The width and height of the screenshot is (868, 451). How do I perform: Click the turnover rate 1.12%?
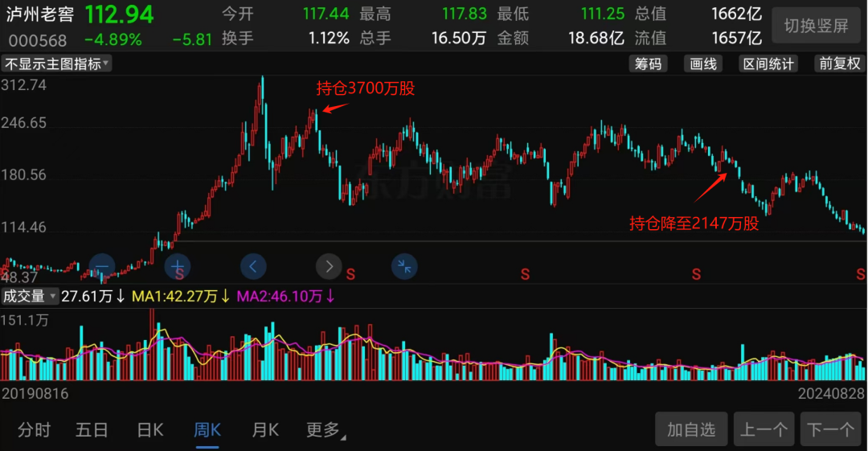[x=329, y=39]
